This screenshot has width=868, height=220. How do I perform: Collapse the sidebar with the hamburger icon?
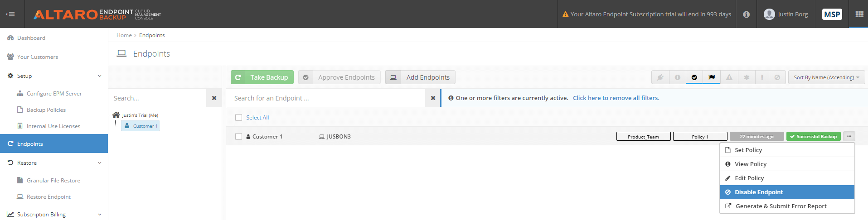(10, 14)
